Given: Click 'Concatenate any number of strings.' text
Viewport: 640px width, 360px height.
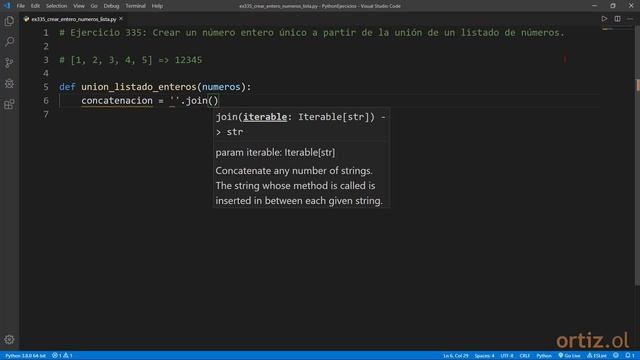Looking at the screenshot, I should [294, 171].
